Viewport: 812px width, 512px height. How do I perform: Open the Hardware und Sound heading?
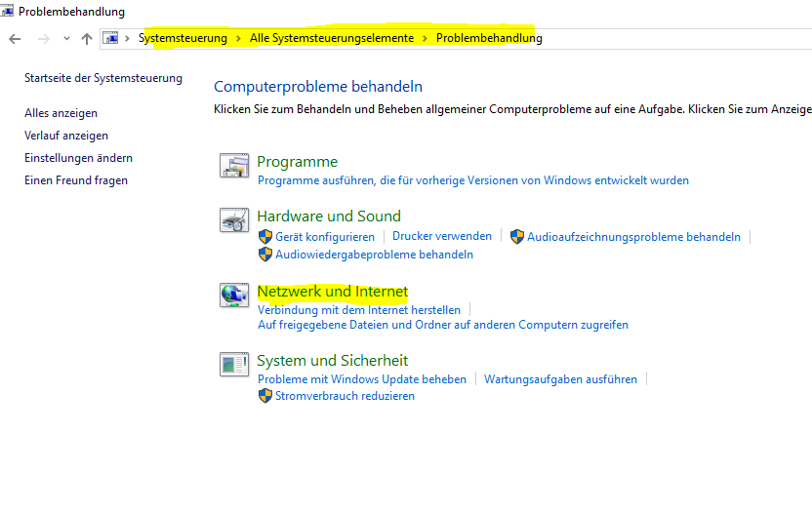(x=329, y=216)
